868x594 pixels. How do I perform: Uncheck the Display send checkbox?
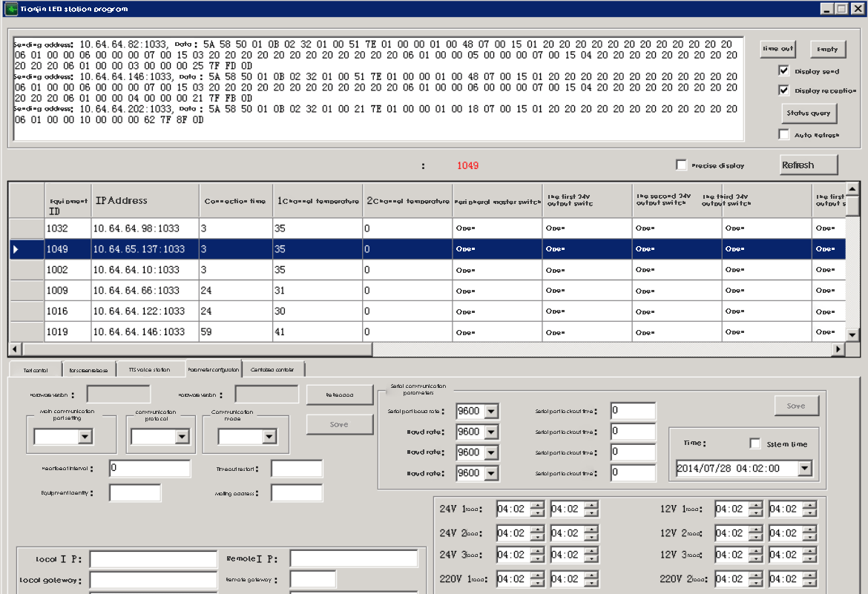click(x=783, y=71)
